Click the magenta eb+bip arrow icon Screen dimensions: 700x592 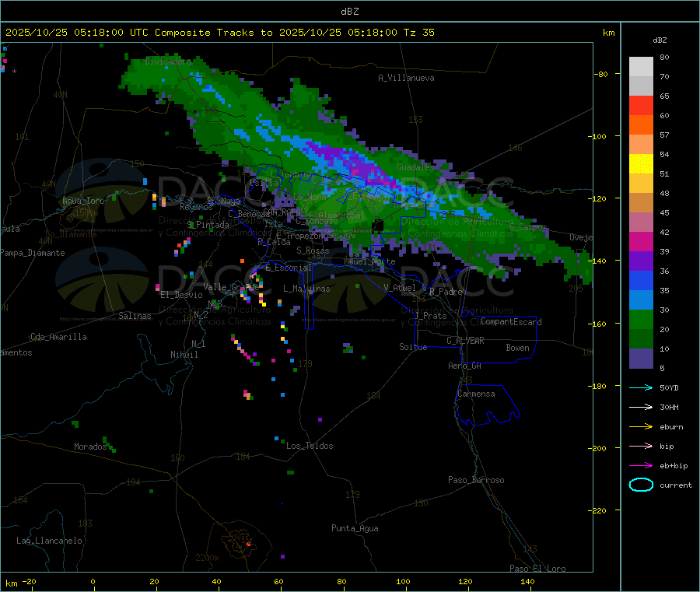pos(641,466)
